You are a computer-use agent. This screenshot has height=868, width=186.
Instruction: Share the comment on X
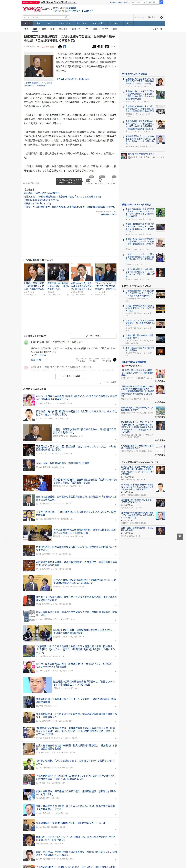pos(115,360)
